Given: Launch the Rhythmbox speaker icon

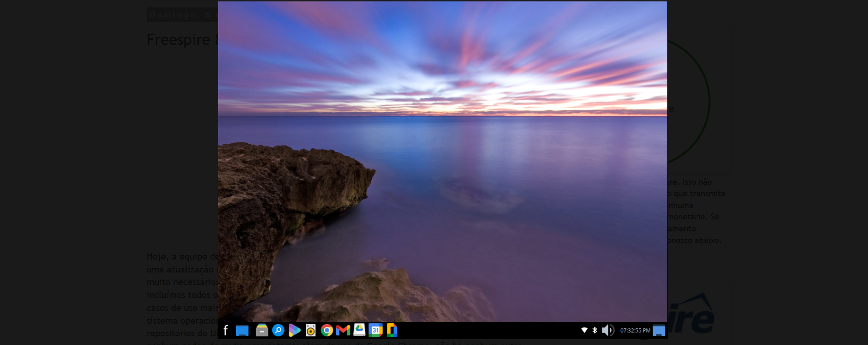Looking at the screenshot, I should coord(311,330).
